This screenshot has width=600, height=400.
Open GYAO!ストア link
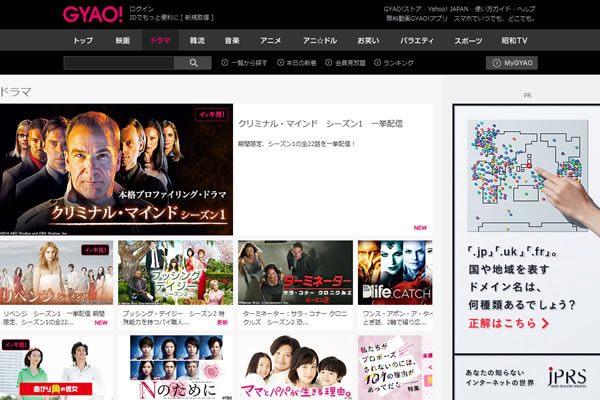403,9
